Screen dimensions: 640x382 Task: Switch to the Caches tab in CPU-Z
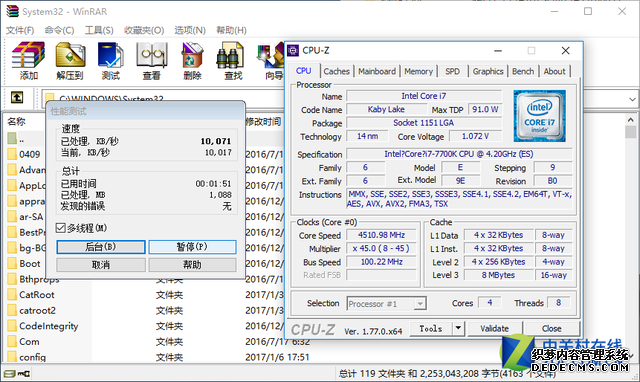tap(336, 71)
